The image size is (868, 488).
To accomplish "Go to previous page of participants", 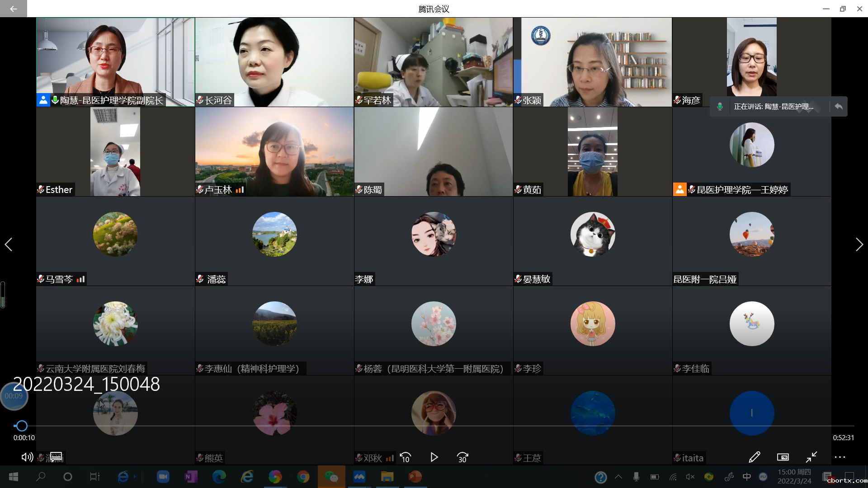I will tap(9, 244).
